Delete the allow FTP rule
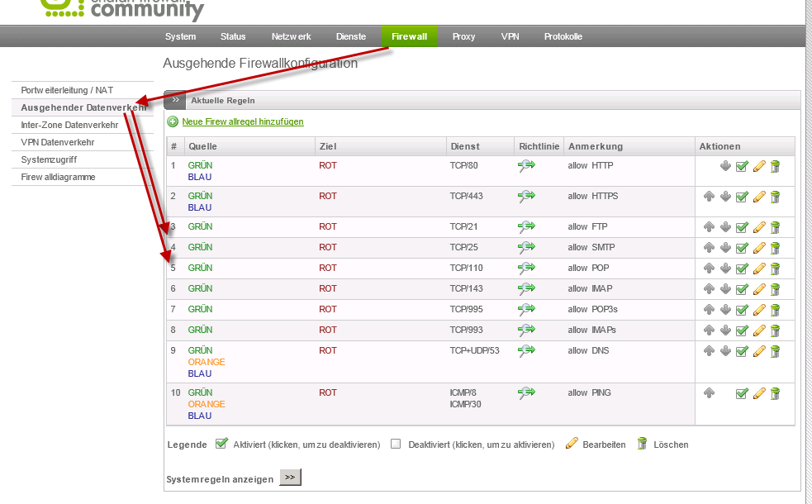Viewport: 812px width, 504px height. (775, 227)
